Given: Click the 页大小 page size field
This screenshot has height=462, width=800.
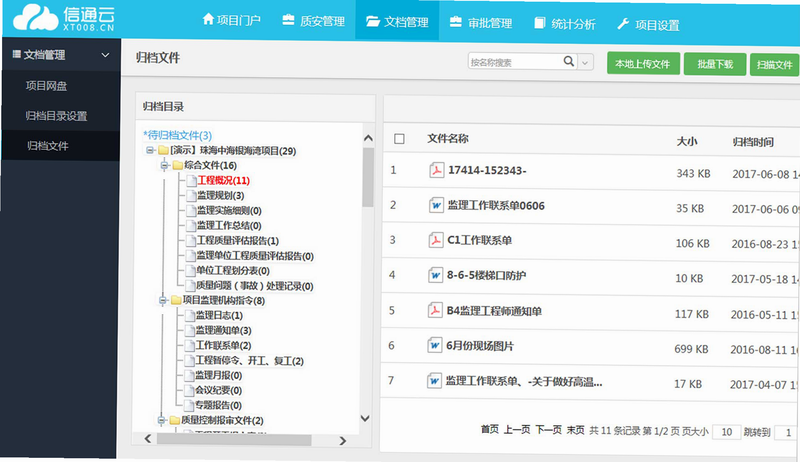Looking at the screenshot, I should click(x=726, y=432).
